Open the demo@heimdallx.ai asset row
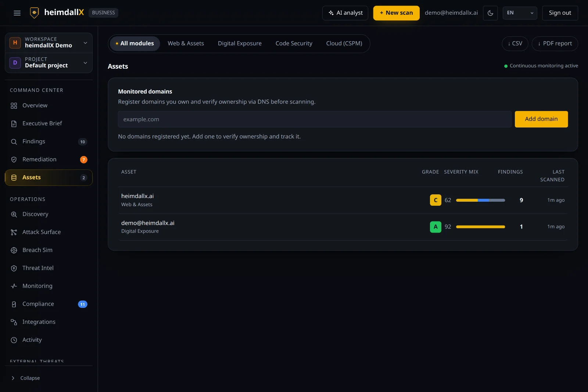 coord(343,227)
